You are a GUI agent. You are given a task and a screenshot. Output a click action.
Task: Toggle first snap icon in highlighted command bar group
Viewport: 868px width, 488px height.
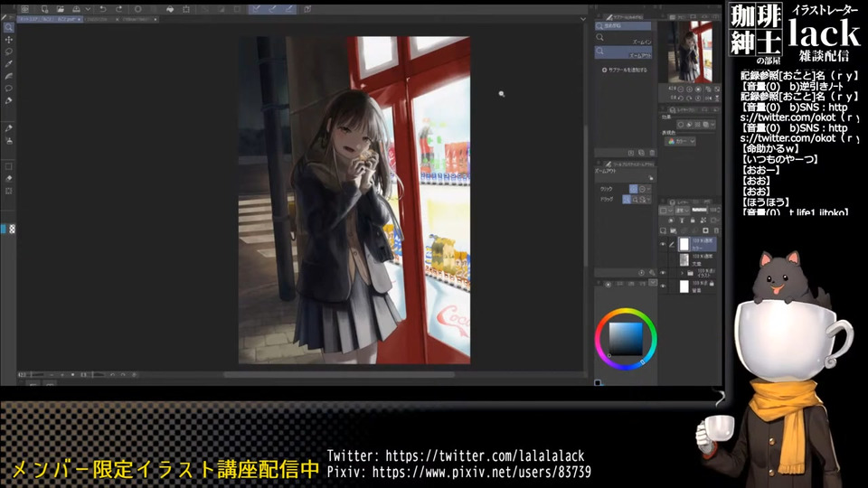(x=257, y=9)
